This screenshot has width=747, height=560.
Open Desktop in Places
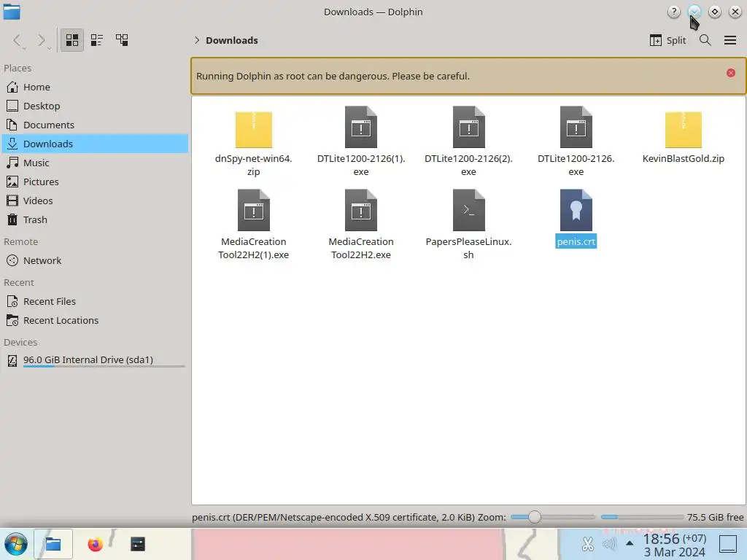(94, 106)
